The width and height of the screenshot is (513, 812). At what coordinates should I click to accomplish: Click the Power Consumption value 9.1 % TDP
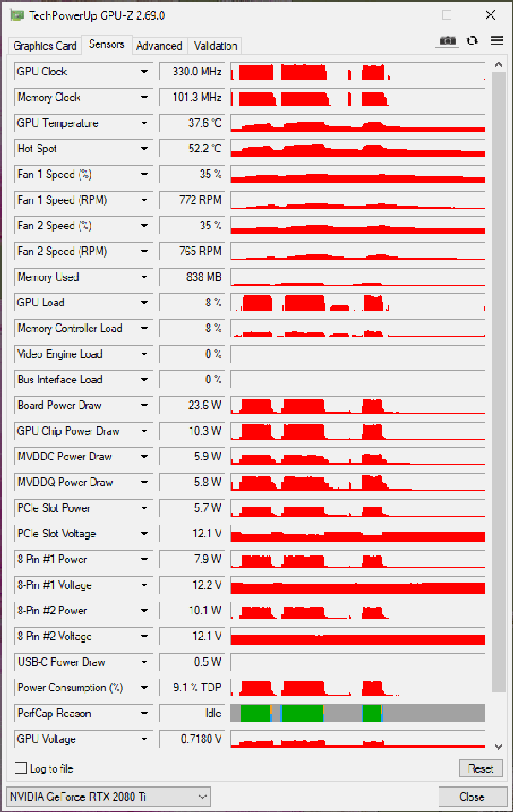(197, 688)
